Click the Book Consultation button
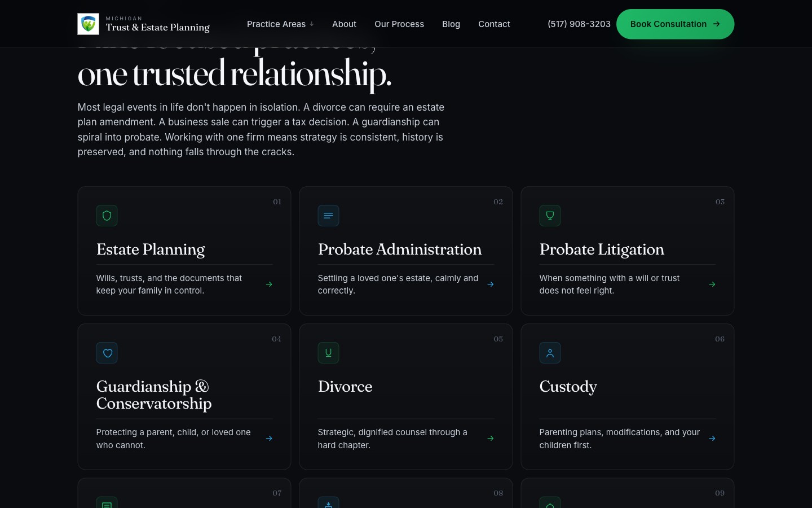This screenshot has width=812, height=508. [x=675, y=24]
